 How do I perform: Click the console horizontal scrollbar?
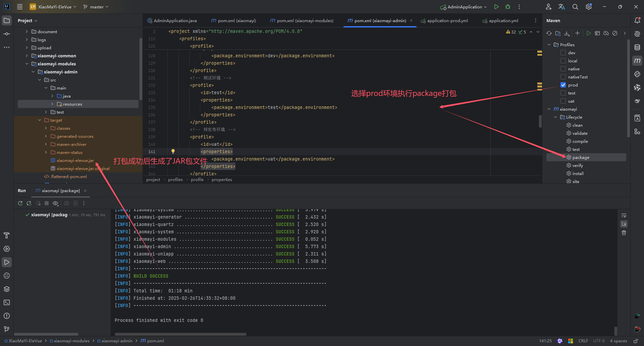click(180, 334)
